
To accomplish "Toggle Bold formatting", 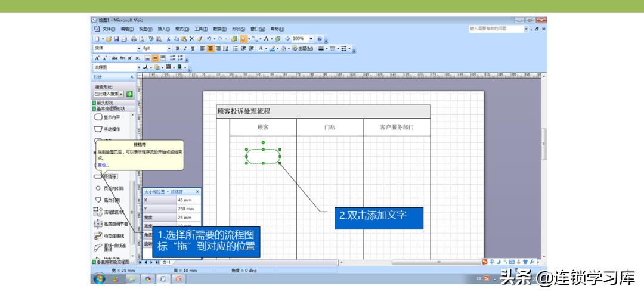I will (178, 48).
